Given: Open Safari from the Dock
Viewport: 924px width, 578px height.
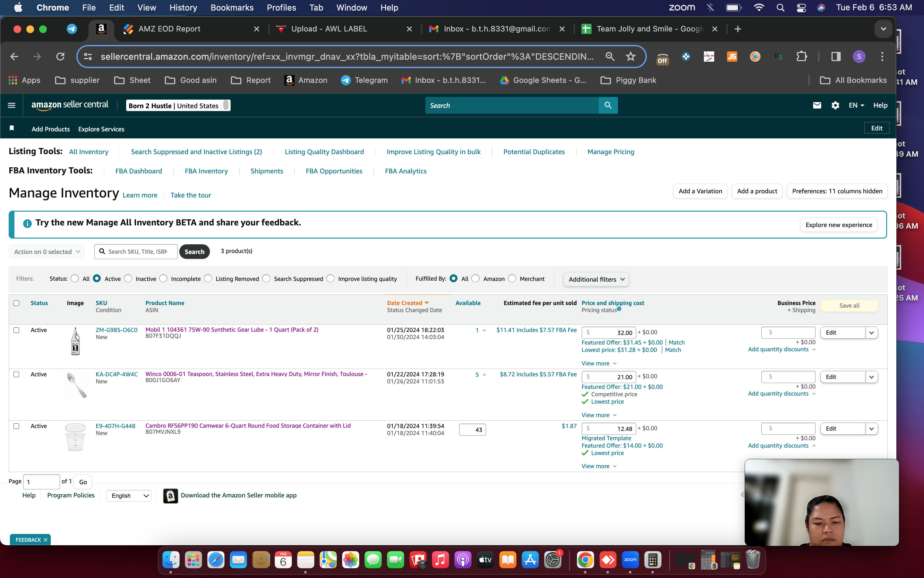Looking at the screenshot, I should (x=216, y=560).
